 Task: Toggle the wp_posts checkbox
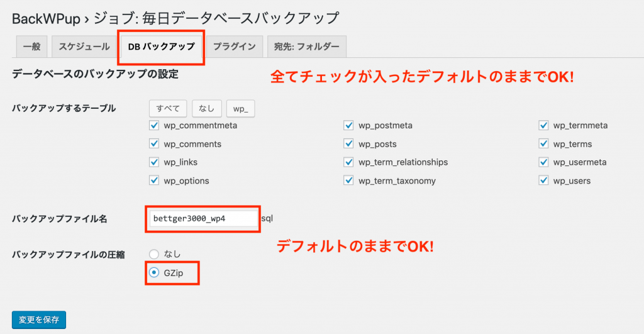[348, 144]
